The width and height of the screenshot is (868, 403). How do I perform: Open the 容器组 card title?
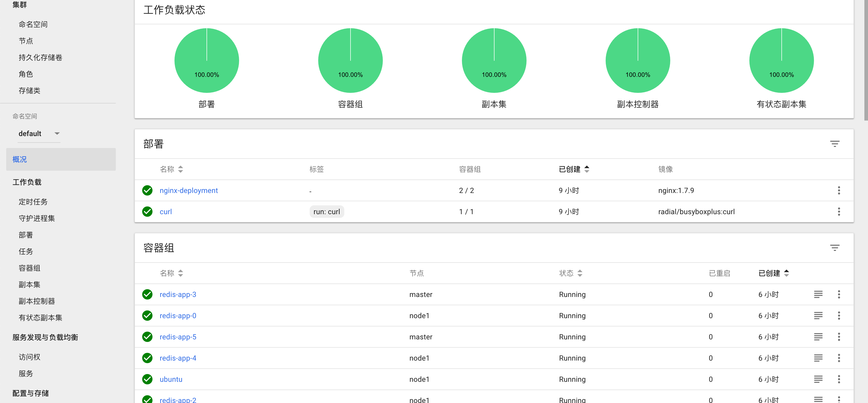(x=159, y=248)
